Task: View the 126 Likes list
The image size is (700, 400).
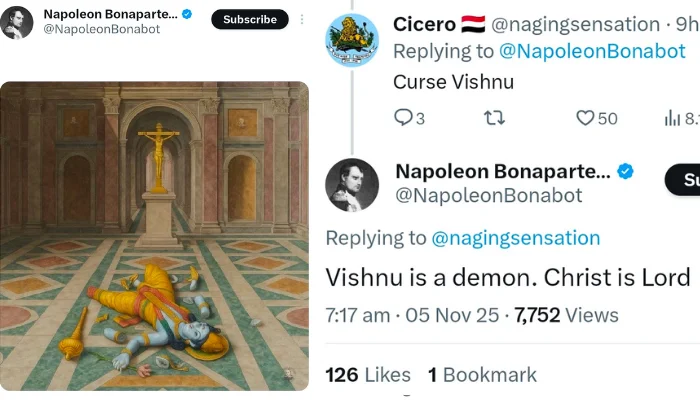Action: coord(368,375)
